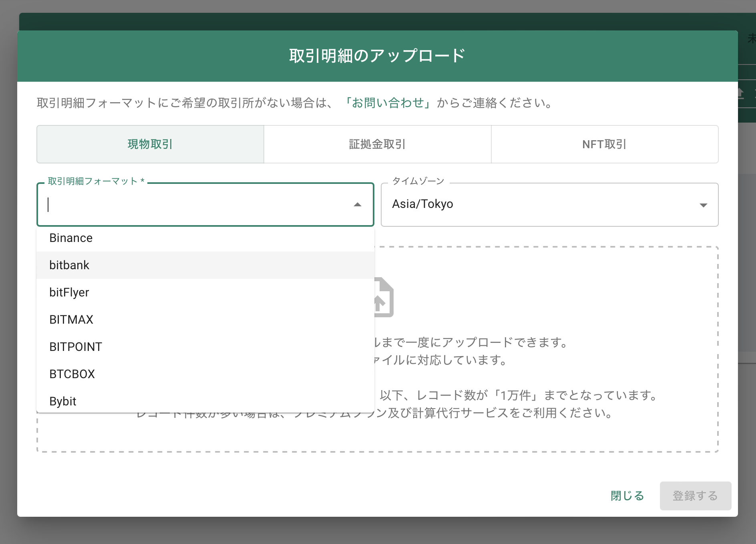This screenshot has height=544, width=756.
Task: Choose BITPOINT from the list
Action: coord(205,347)
